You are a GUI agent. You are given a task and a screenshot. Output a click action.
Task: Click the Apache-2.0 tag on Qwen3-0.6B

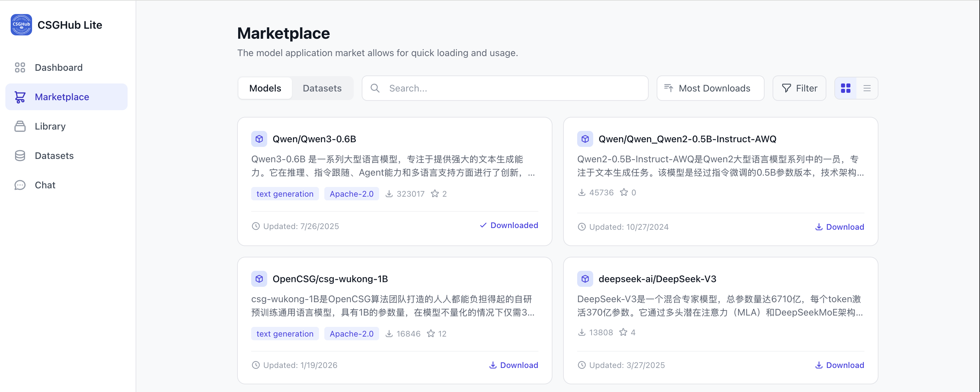[x=351, y=194]
